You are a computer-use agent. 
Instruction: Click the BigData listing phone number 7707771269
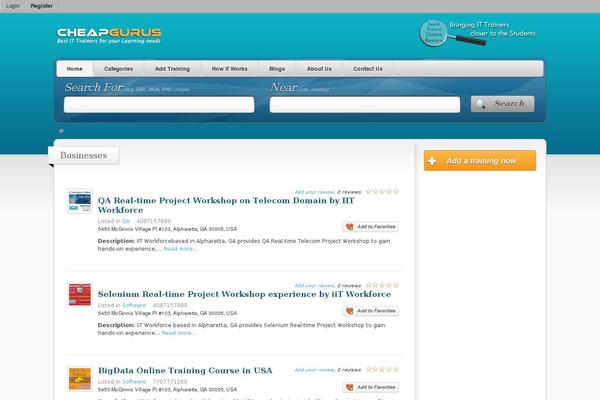pos(170,382)
